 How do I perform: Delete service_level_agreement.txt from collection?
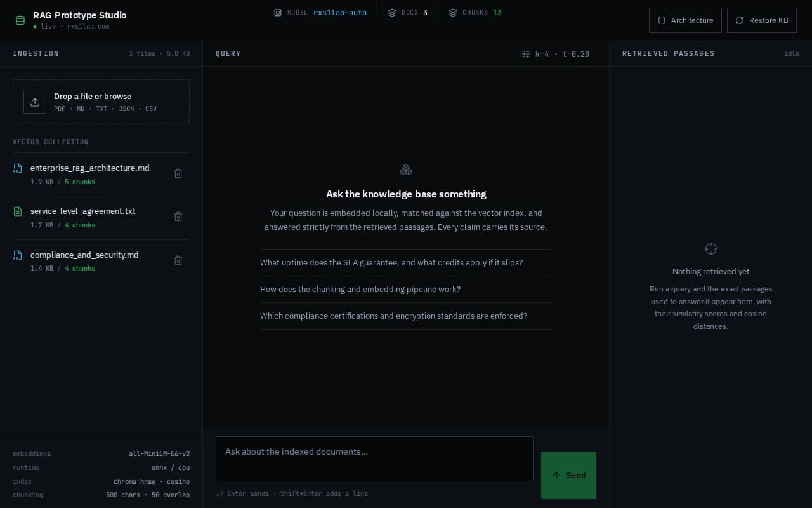(x=178, y=217)
